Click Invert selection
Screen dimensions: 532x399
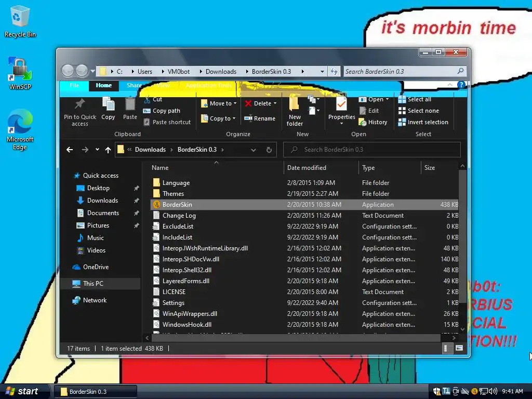[x=423, y=122]
